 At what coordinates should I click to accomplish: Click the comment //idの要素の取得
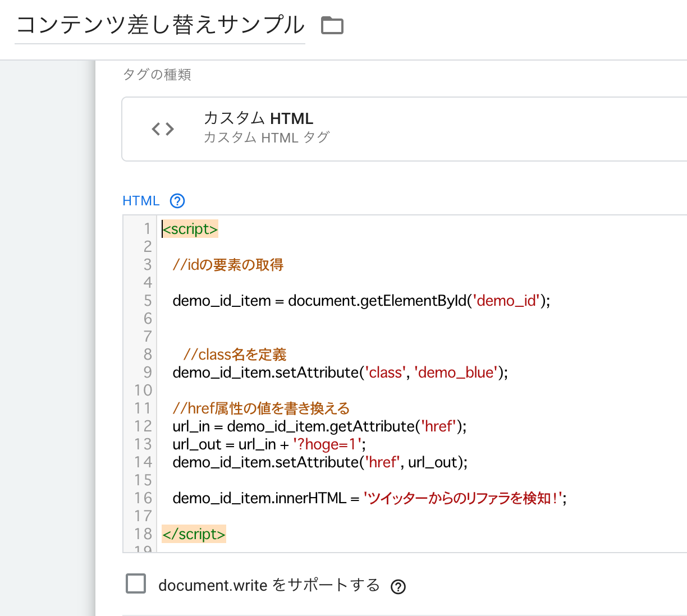[x=228, y=265]
